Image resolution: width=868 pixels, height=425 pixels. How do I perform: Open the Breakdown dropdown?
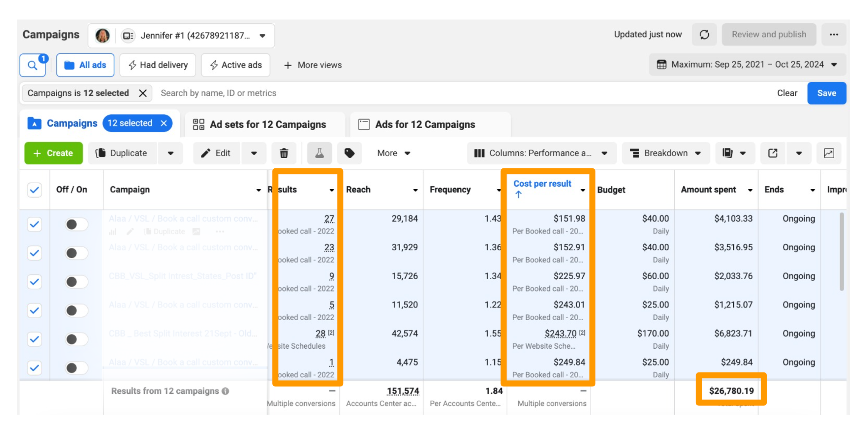[x=665, y=153]
